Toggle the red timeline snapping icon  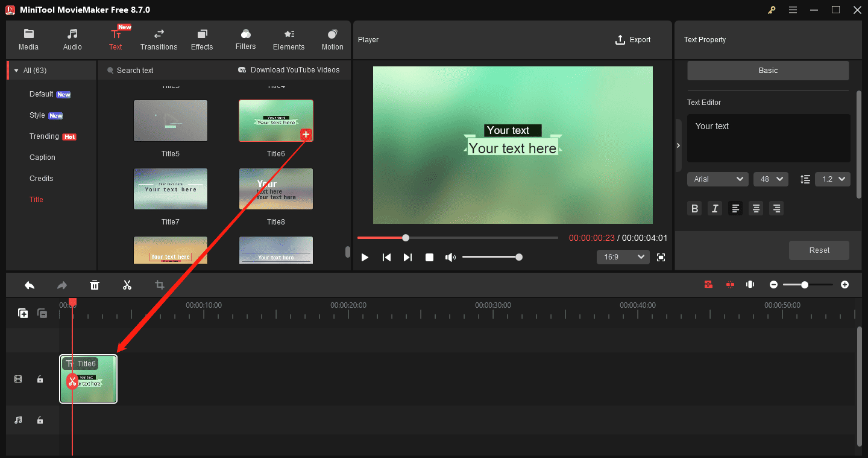pos(708,284)
